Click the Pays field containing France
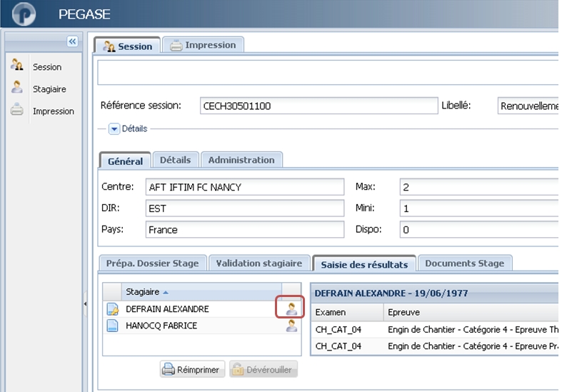Viewport: 562px width, 392px height. (x=245, y=229)
